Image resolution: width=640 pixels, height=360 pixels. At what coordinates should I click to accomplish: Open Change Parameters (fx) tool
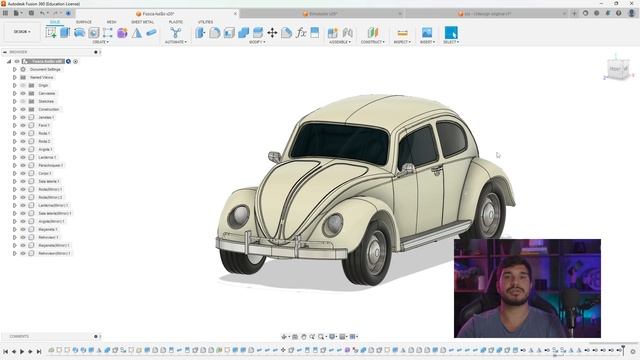(x=301, y=33)
